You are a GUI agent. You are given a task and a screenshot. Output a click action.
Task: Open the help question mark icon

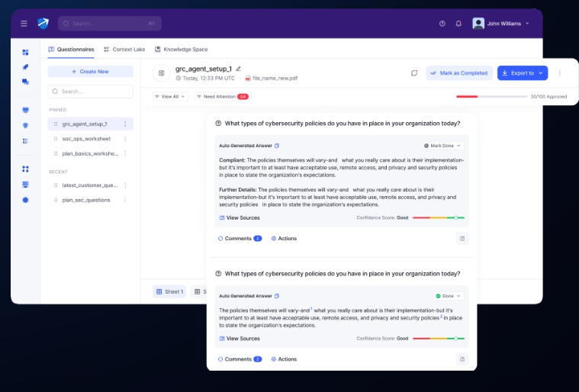click(x=442, y=24)
